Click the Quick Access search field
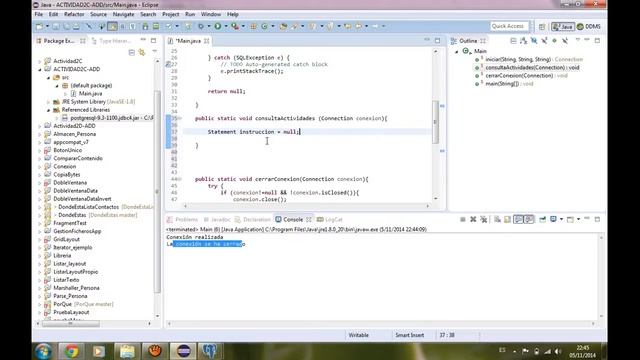Viewport: 640px width, 360px height. (509, 26)
